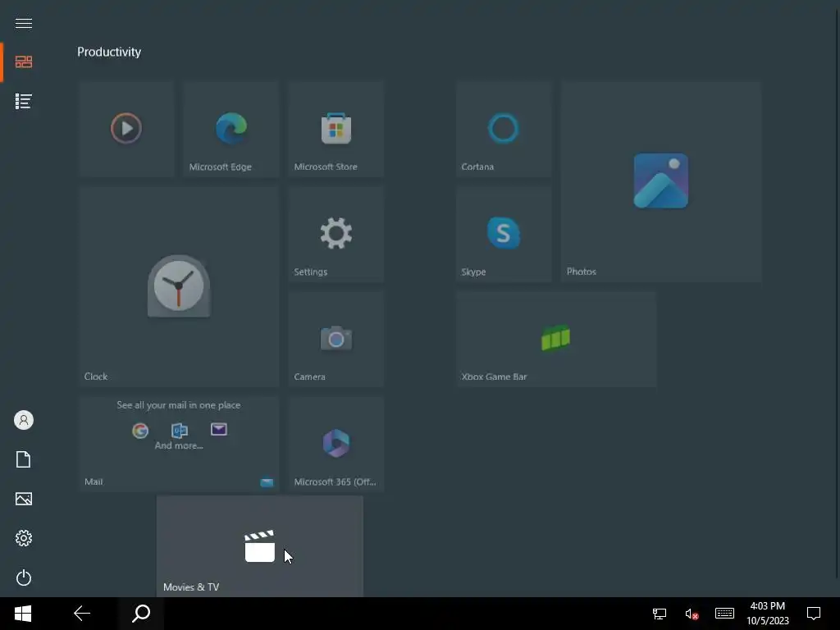
Task: Open the touch keyboard icon in tray
Action: click(x=725, y=614)
